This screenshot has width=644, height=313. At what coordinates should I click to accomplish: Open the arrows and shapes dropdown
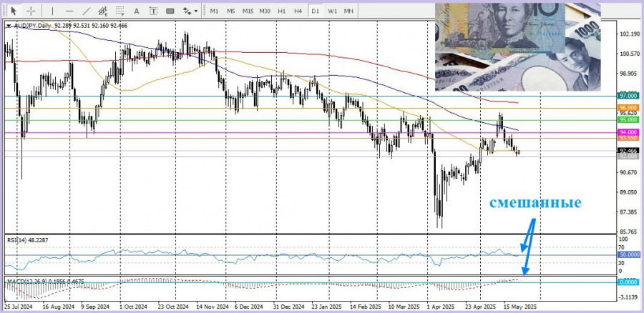pyautogui.click(x=190, y=11)
